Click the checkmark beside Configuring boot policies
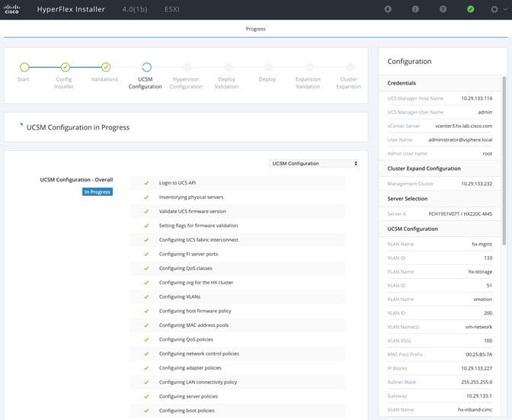The height and width of the screenshot is (420, 512). pos(146,411)
